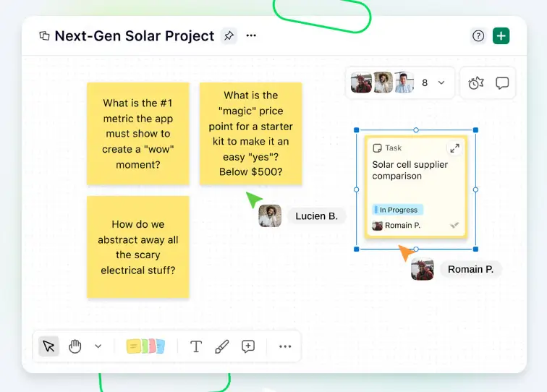Choose the green sticky note
Screen dimensions: 547x392
[145, 346]
